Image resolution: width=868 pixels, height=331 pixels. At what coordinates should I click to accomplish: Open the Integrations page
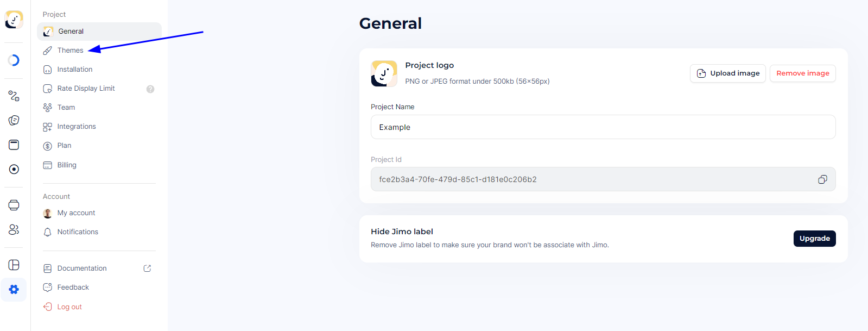pos(76,127)
